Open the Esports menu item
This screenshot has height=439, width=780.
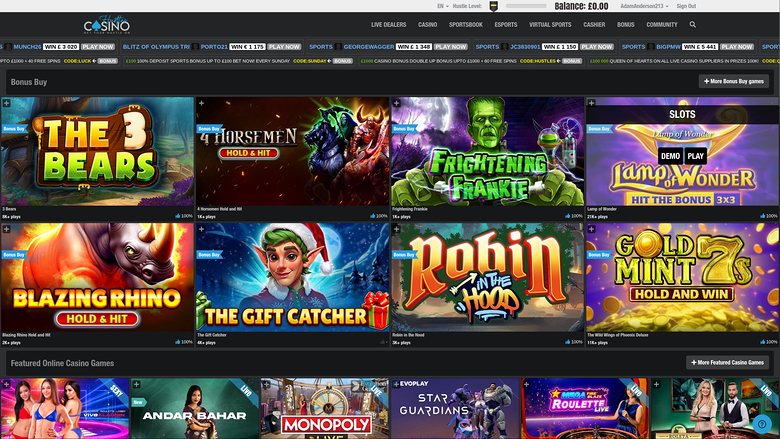point(506,24)
